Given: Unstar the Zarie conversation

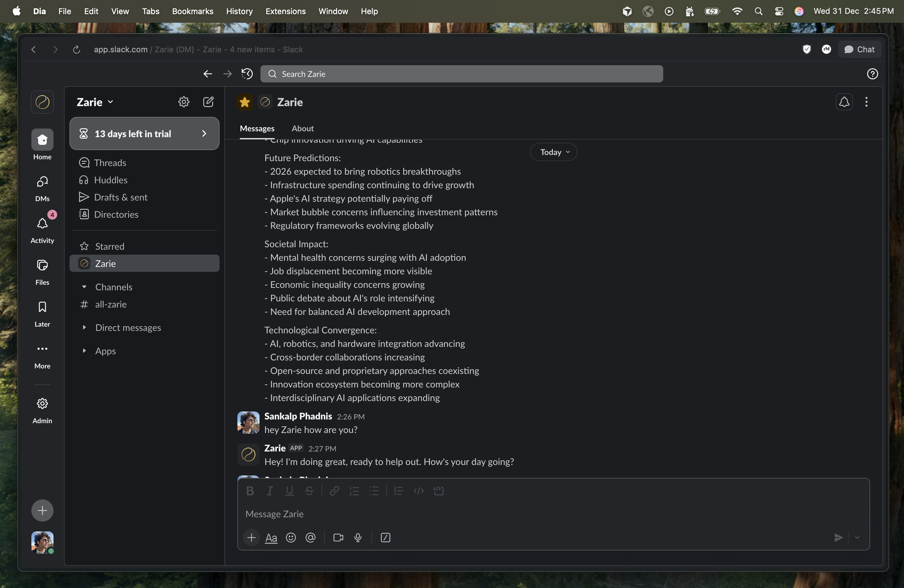Looking at the screenshot, I should tap(244, 102).
